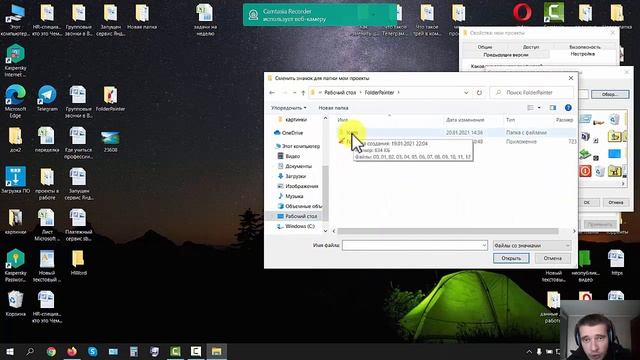Select the row with type Папка с файлами

point(456,133)
